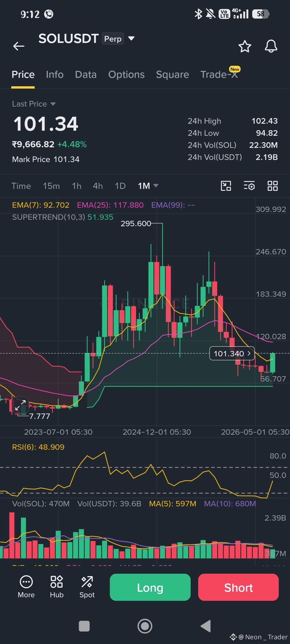Select the 1D interval

point(120,186)
